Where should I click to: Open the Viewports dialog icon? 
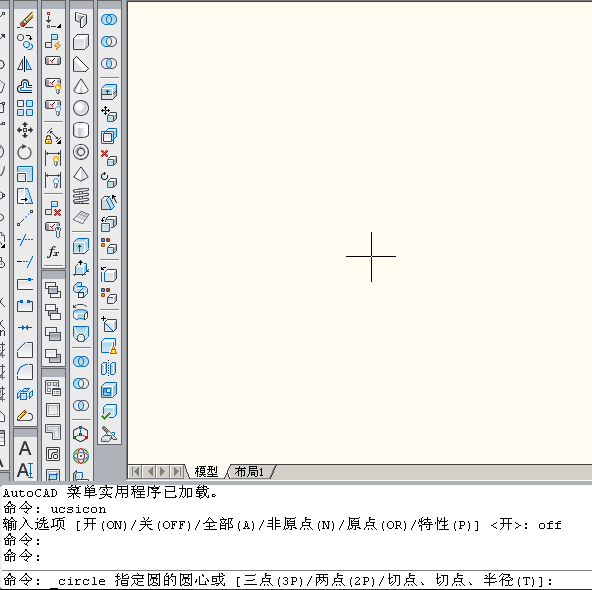point(53,388)
